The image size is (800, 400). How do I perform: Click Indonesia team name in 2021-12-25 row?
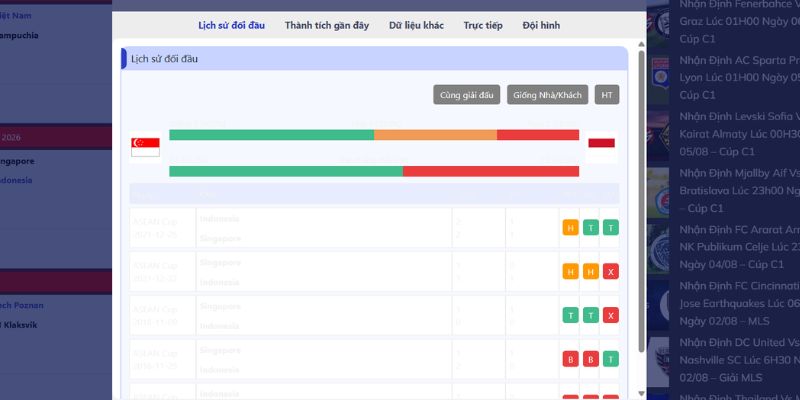point(219,219)
